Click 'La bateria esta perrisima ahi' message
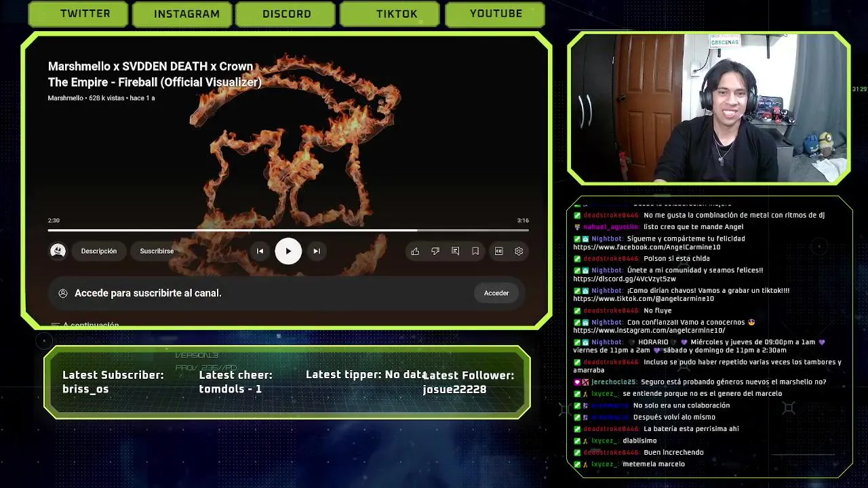This screenshot has width=868, height=488. [x=691, y=428]
